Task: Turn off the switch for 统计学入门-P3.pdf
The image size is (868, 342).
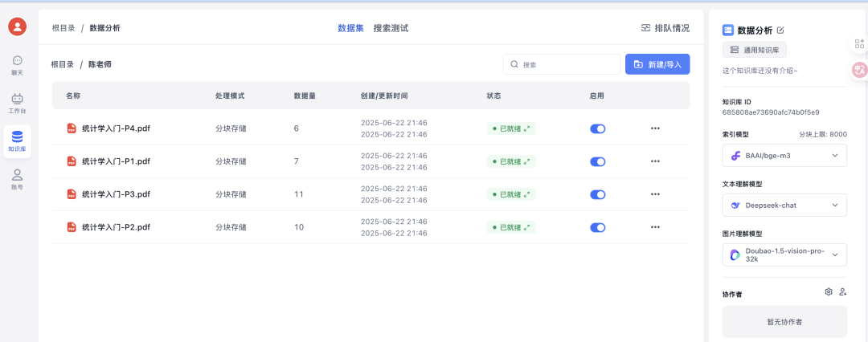Action: (x=597, y=194)
